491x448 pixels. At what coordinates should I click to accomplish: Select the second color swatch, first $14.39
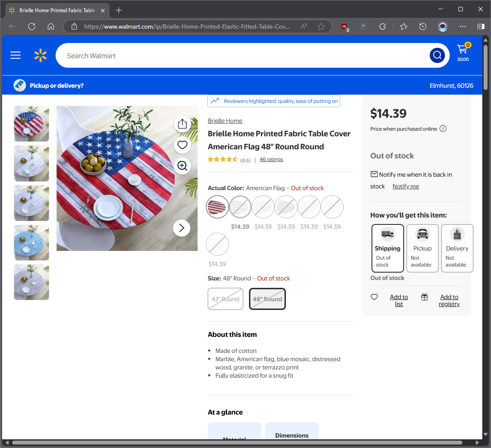pos(240,207)
